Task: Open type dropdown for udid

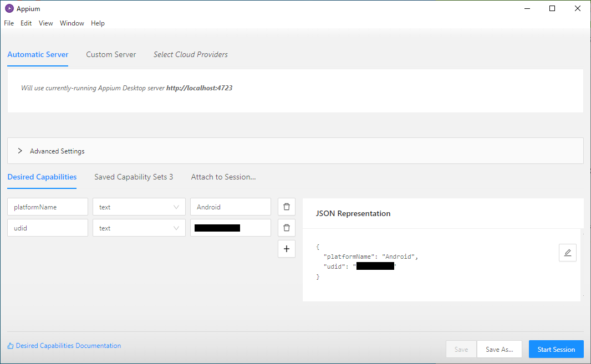Action: click(139, 228)
